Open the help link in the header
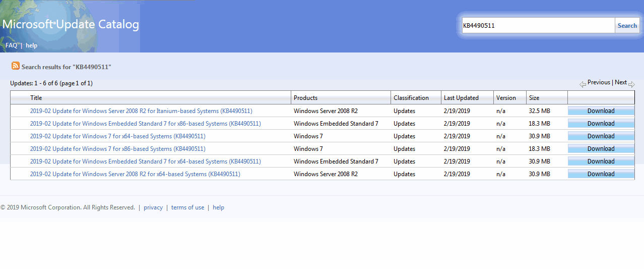Viewport: 644px width, 269px height. [32, 45]
